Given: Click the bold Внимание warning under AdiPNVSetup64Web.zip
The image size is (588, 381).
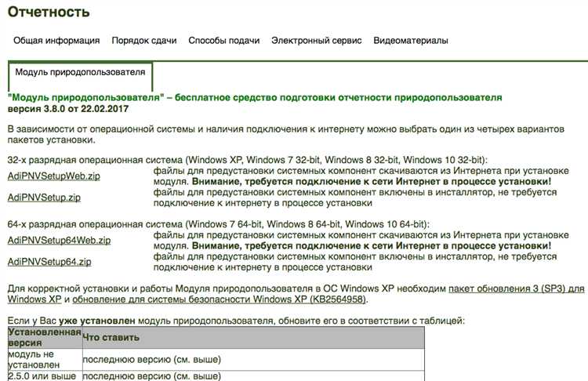Looking at the screenshot, I should pyautogui.click(x=372, y=246).
